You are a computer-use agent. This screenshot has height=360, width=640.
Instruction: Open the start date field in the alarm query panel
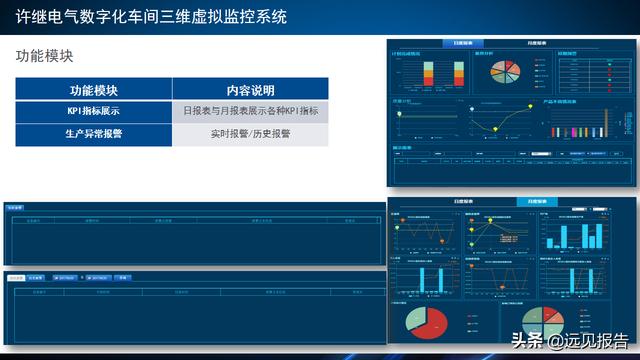click(x=65, y=278)
